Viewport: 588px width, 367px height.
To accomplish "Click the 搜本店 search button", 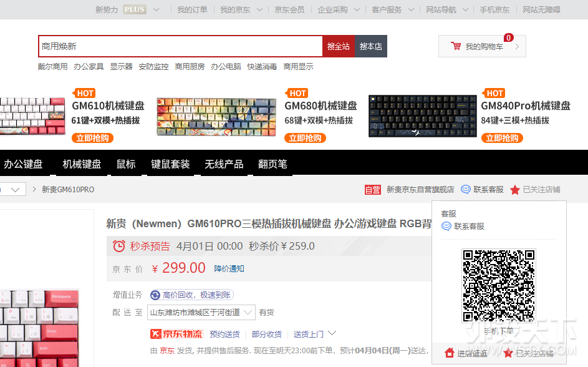I will click(371, 47).
